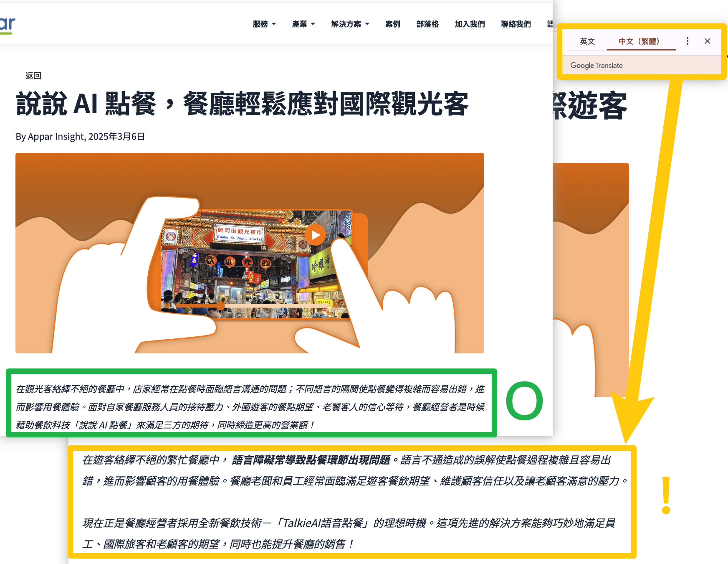The image size is (728, 564).
Task: Open the 加入我們 link
Action: point(470,24)
